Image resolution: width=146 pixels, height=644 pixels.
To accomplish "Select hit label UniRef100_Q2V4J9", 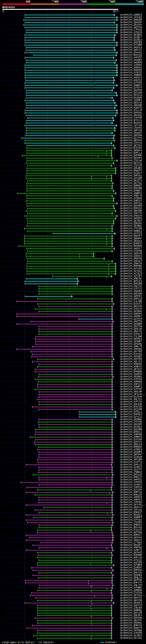I will click(x=131, y=319).
